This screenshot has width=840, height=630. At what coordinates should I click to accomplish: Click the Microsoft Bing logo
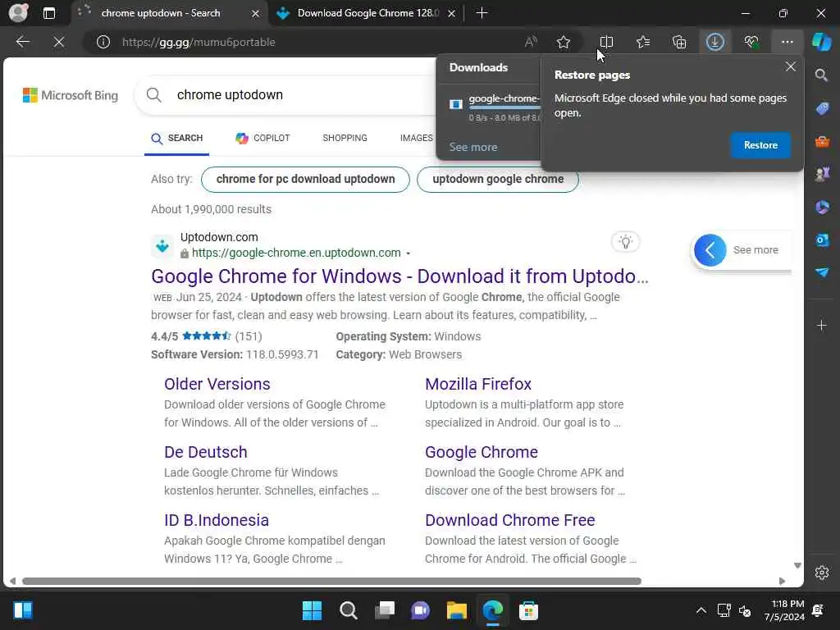[x=71, y=95]
